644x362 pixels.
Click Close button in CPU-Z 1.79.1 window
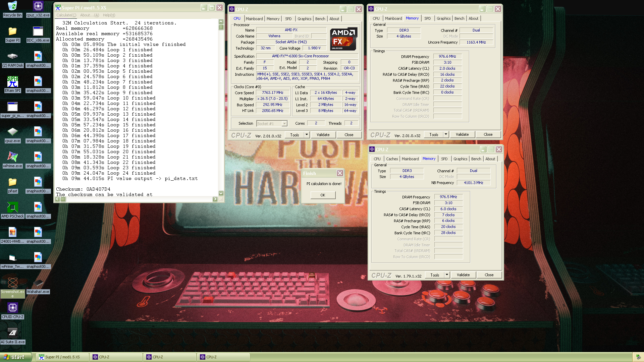tap(489, 275)
